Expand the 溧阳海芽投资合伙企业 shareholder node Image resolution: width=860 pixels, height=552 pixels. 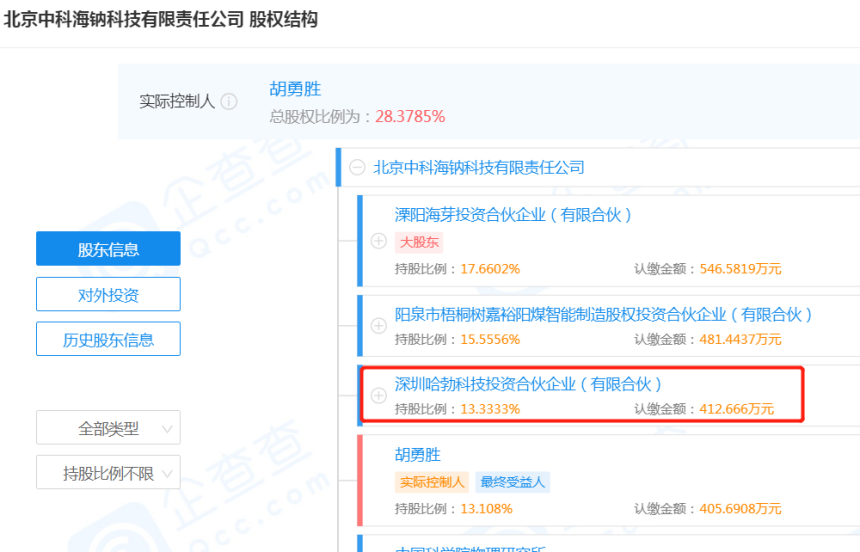pos(378,241)
